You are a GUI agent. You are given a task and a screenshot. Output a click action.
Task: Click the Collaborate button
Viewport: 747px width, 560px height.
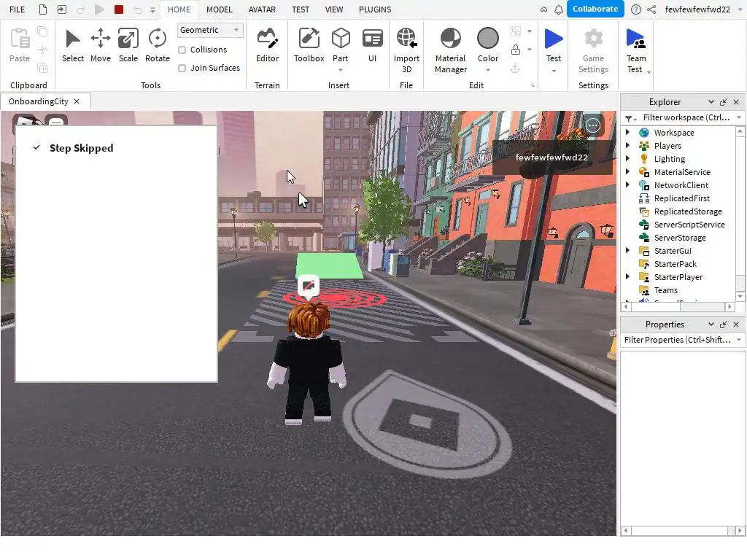pyautogui.click(x=595, y=9)
